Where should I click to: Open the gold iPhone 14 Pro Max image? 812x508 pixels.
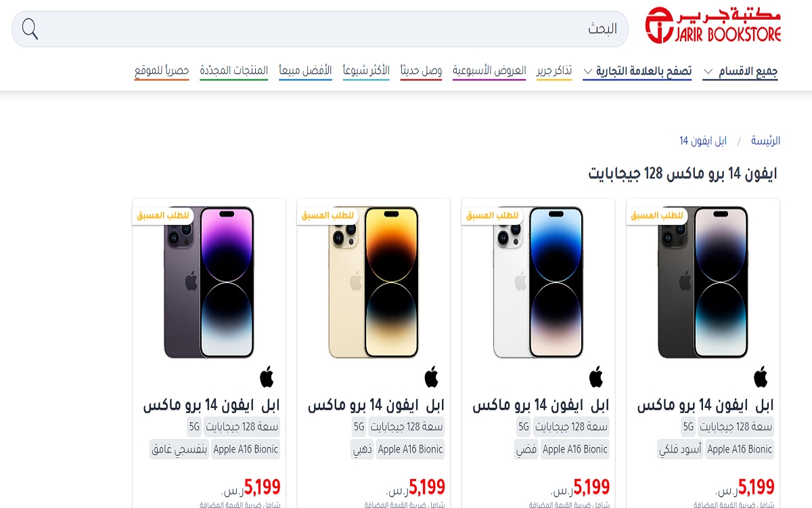click(374, 282)
